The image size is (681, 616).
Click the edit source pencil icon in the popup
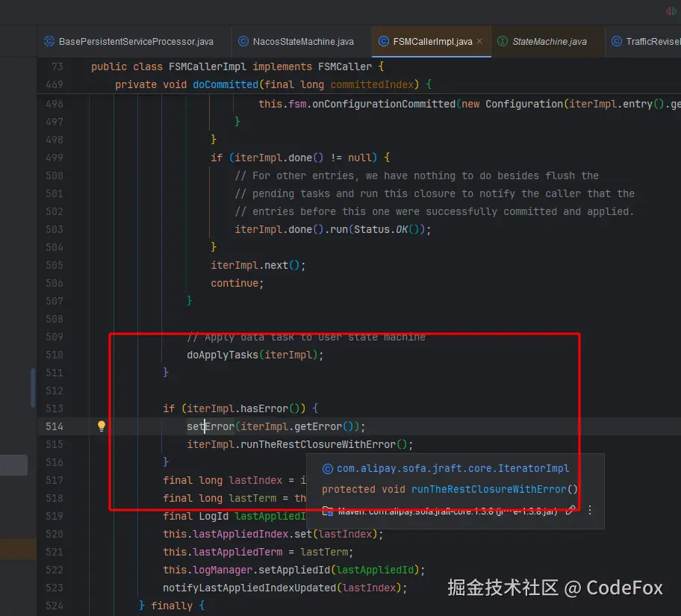pos(570,510)
